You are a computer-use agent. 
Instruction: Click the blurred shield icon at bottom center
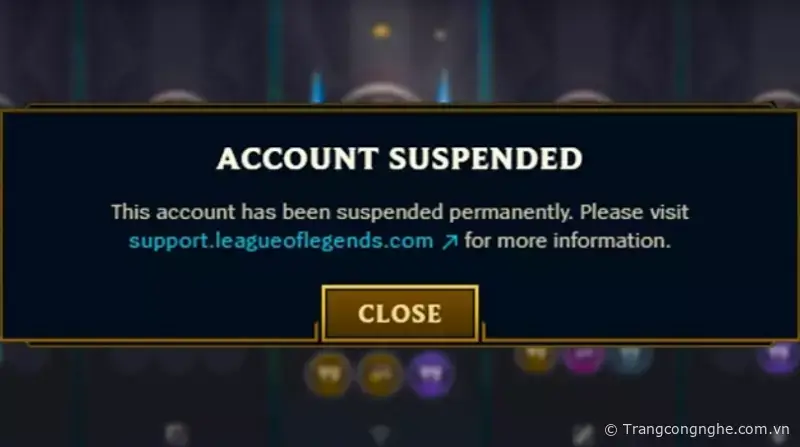380,435
